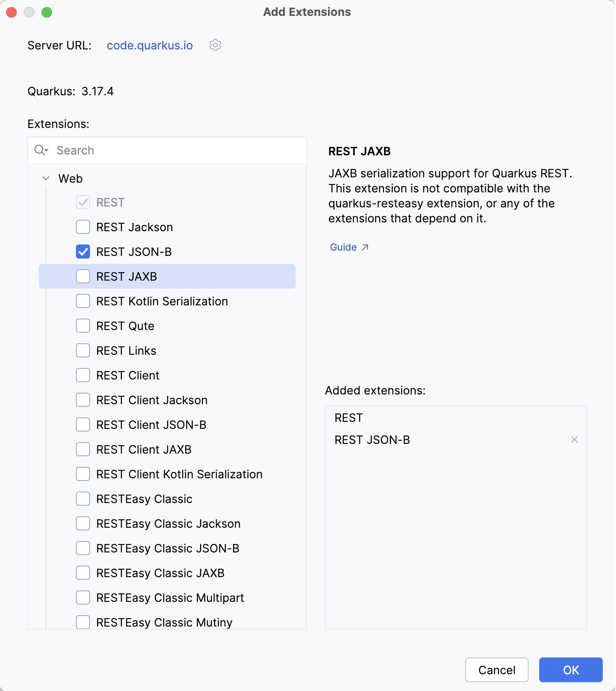
Task: Collapse the Web category
Action: point(45,178)
